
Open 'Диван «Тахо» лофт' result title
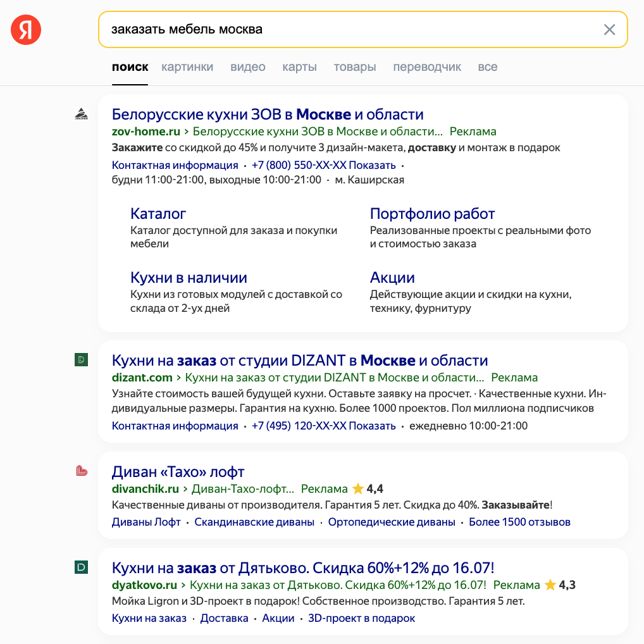pos(178,472)
